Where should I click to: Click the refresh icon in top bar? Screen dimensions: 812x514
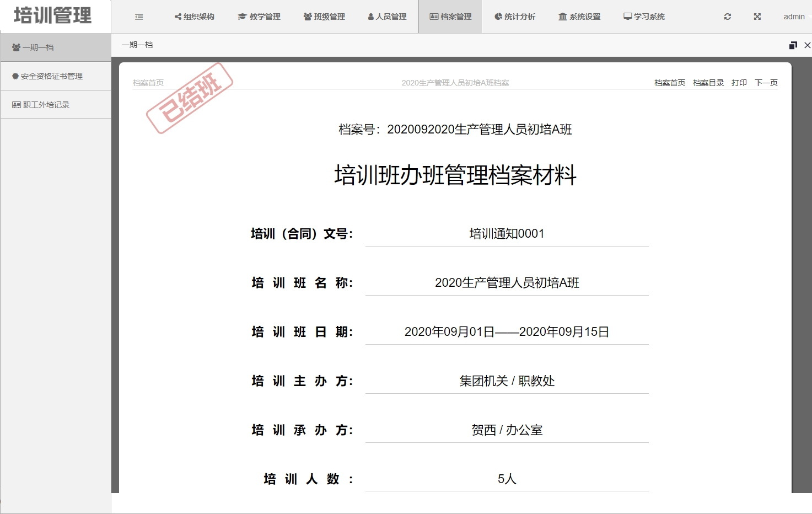[727, 17]
